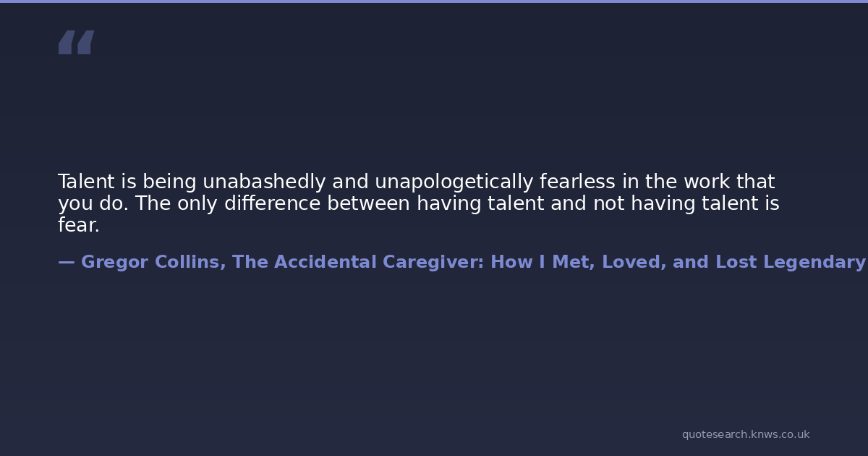Click the quotesearch.knws.co.uk watermark link
This screenshot has height=456, width=868.
pos(745,434)
